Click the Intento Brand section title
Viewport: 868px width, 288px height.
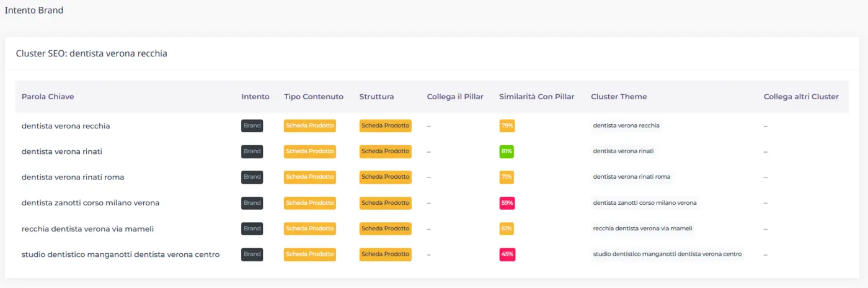(33, 11)
